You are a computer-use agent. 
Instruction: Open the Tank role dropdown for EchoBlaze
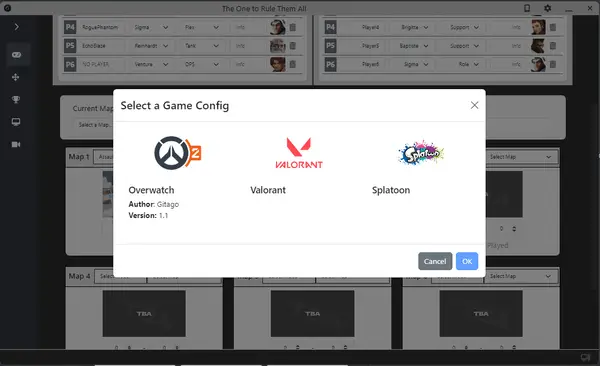pos(202,46)
